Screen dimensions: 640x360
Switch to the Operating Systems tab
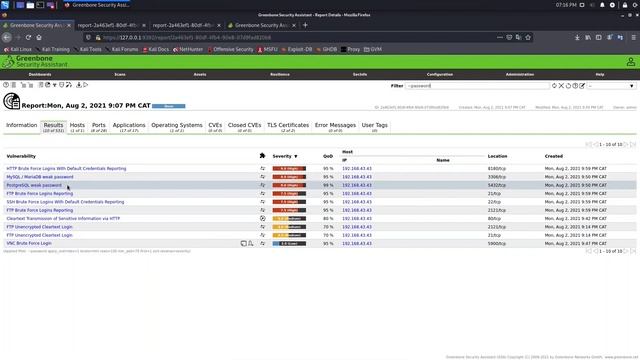click(177, 127)
